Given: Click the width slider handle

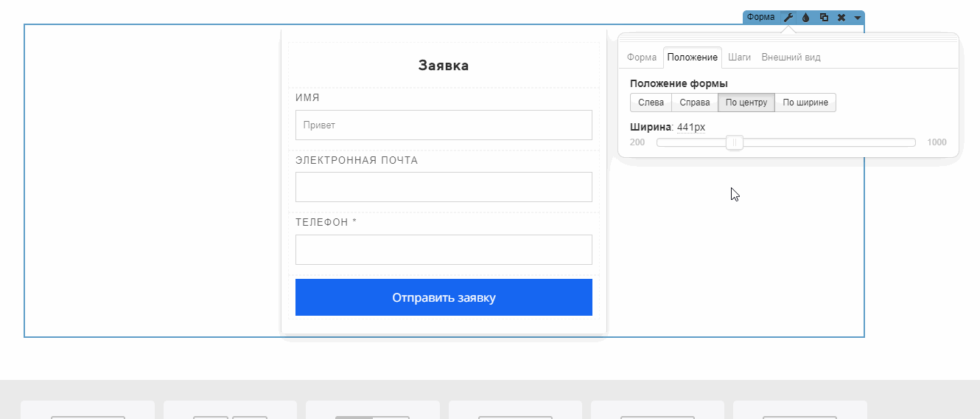Looking at the screenshot, I should 735,142.
